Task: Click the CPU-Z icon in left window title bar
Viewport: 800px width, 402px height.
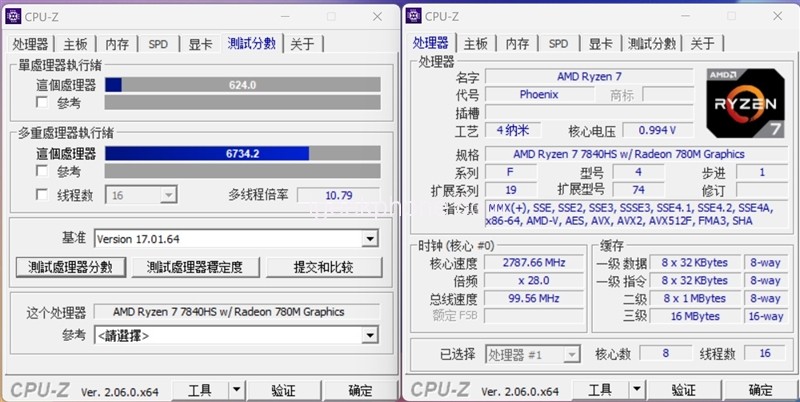Action: [x=17, y=16]
